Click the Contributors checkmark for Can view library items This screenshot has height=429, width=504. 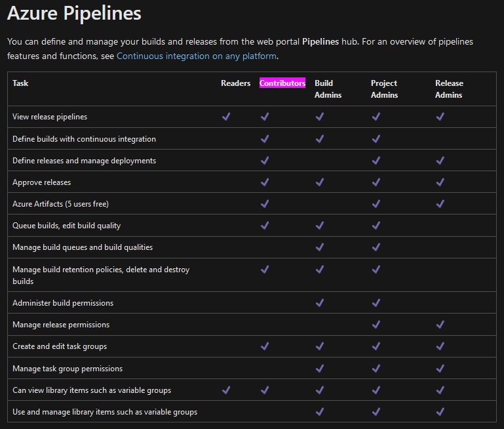(x=265, y=390)
